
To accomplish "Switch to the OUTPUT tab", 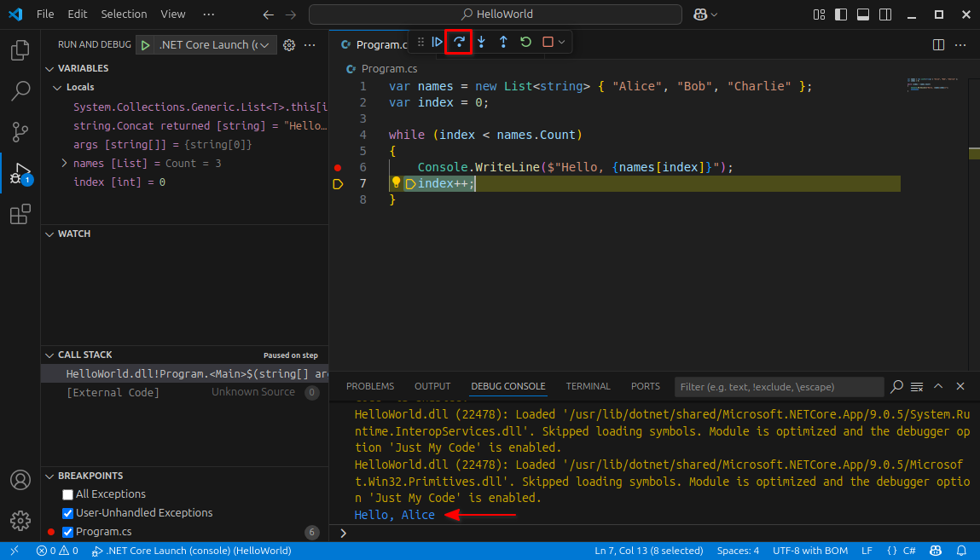I will [x=432, y=386].
